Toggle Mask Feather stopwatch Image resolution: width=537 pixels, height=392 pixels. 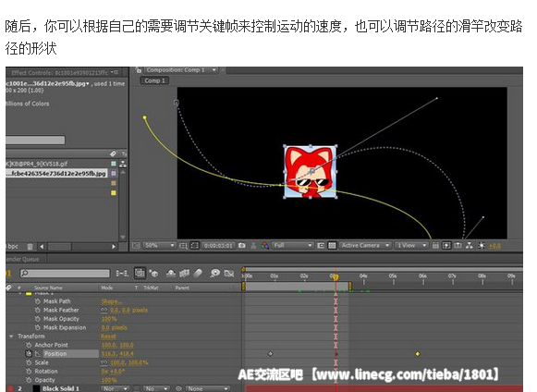(38, 310)
